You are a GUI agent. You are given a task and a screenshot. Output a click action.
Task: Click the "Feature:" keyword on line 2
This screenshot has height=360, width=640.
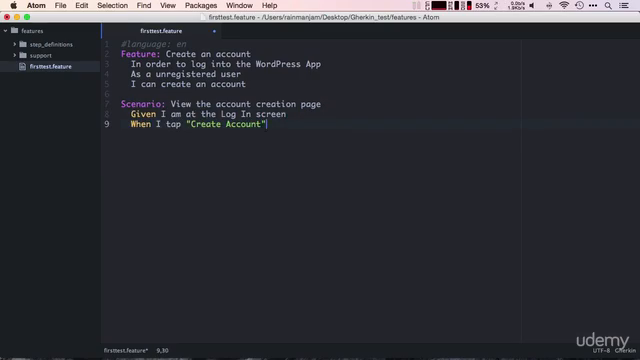click(x=140, y=54)
